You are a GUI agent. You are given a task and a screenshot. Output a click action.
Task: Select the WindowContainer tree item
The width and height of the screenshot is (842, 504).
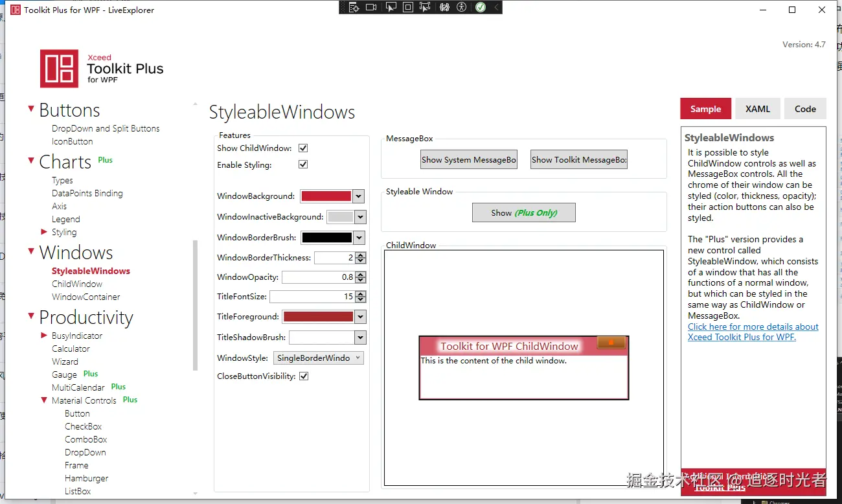(86, 297)
